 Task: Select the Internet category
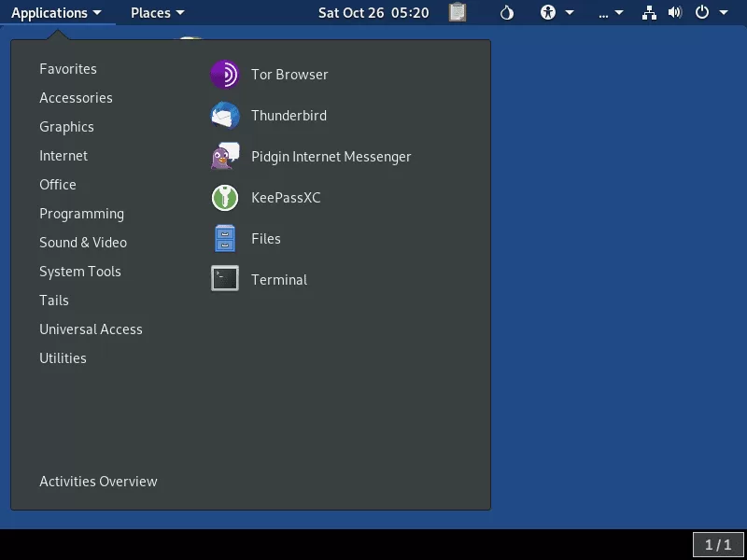point(63,156)
